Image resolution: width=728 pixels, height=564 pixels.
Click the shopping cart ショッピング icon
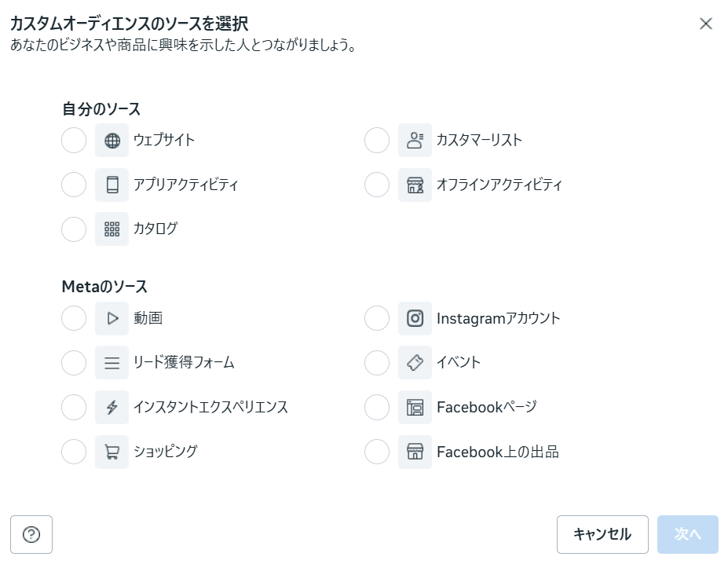(112, 452)
